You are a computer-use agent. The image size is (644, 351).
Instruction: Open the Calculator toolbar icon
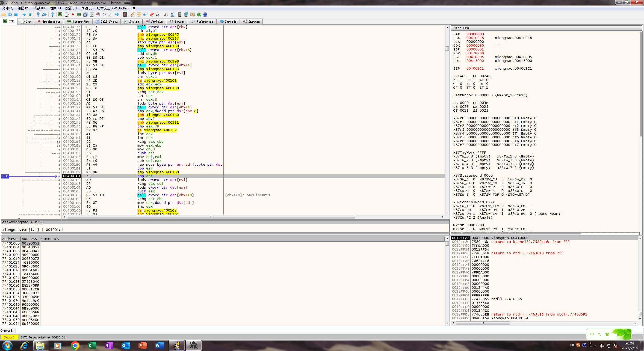180,14
